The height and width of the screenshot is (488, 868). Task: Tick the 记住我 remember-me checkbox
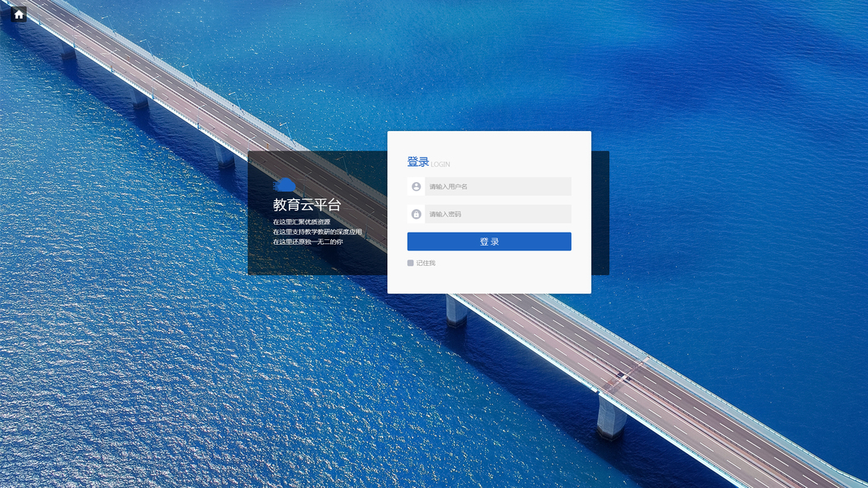coord(410,264)
